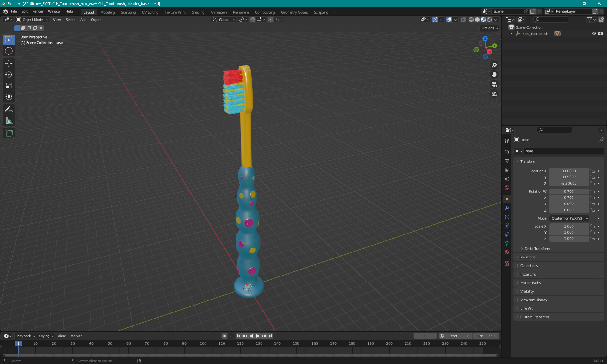Open the Marker menu in timeline
The width and height of the screenshot is (607, 364).
(x=76, y=336)
